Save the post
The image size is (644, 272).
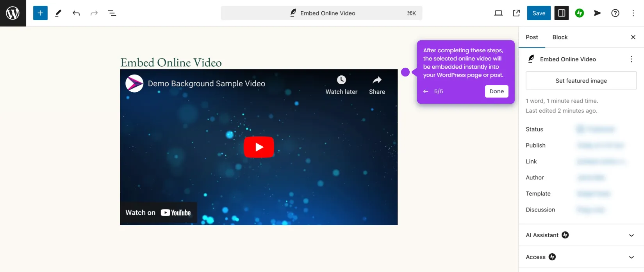pyautogui.click(x=539, y=13)
